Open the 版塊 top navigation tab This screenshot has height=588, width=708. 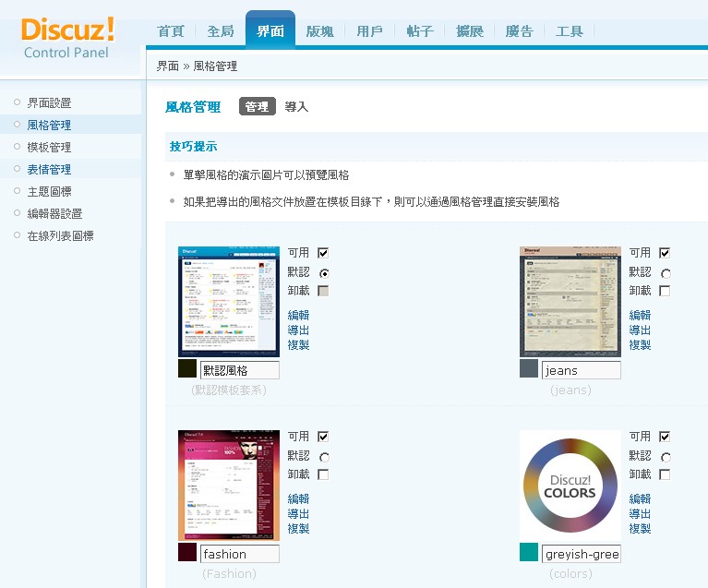(x=320, y=31)
